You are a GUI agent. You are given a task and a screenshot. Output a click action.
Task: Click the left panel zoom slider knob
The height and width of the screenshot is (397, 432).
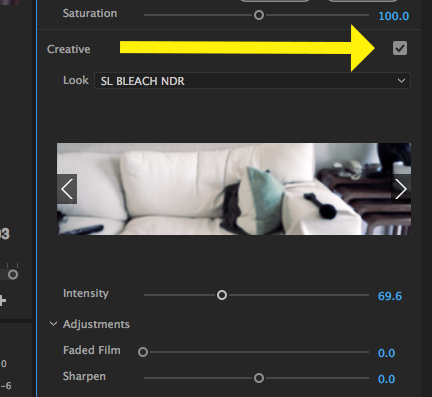pyautogui.click(x=13, y=275)
